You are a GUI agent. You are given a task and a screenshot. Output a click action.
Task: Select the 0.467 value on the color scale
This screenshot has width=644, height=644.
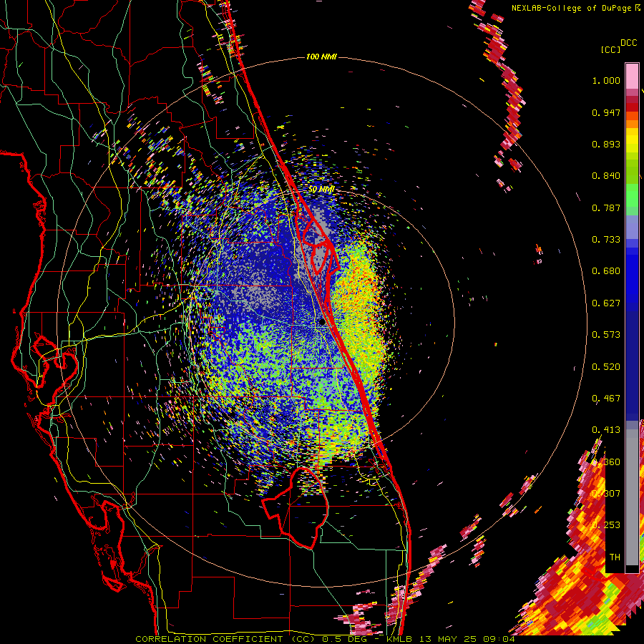(x=606, y=399)
